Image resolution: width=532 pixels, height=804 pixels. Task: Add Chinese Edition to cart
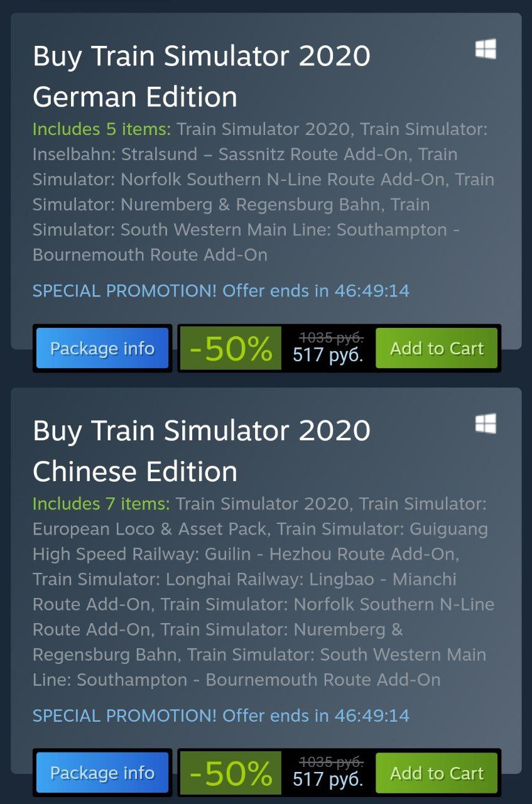tap(437, 773)
